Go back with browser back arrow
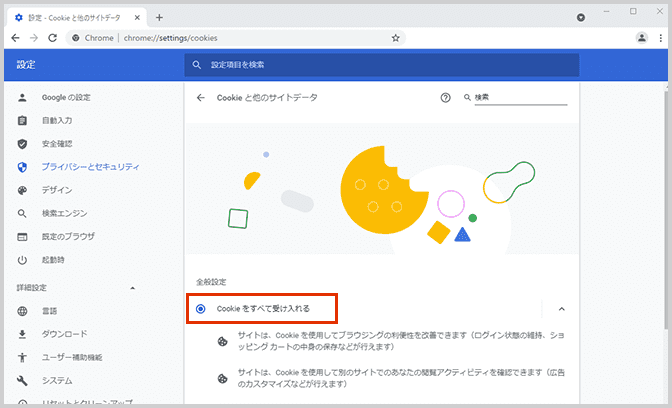Image resolution: width=672 pixels, height=408 pixels. click(15, 38)
